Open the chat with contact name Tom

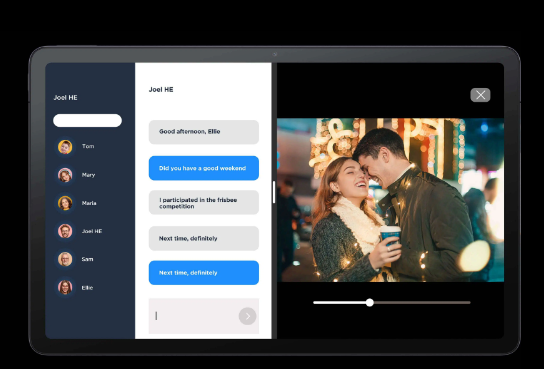point(88,146)
